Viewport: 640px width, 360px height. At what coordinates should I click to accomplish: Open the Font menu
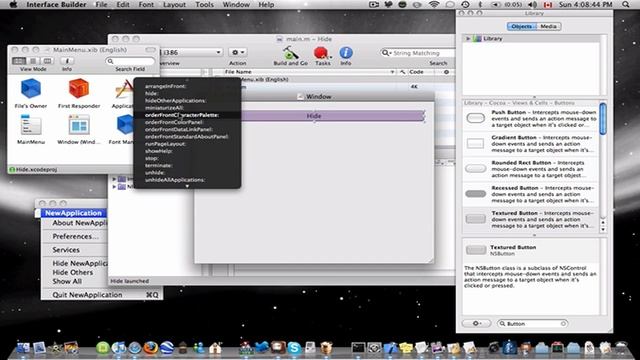coord(146,4)
